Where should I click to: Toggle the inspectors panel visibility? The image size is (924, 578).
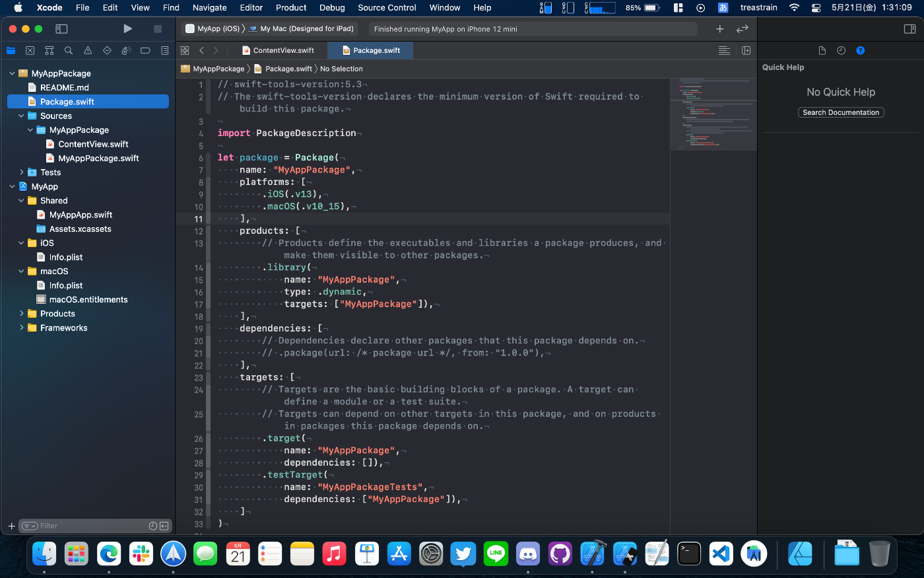[909, 28]
